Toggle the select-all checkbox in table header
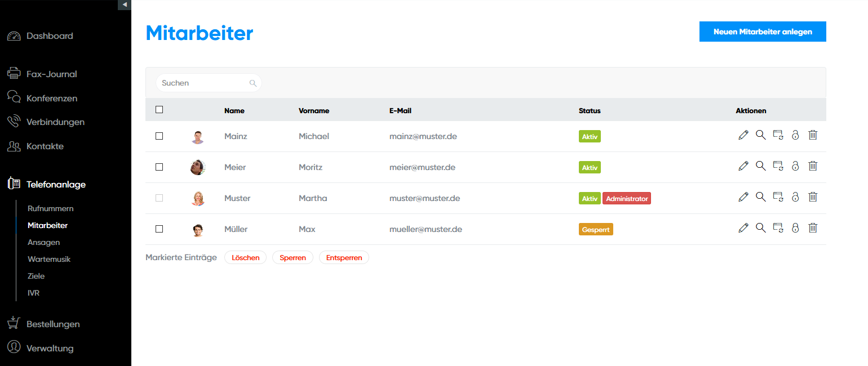Screen dimensions: 868x366 pos(159,110)
